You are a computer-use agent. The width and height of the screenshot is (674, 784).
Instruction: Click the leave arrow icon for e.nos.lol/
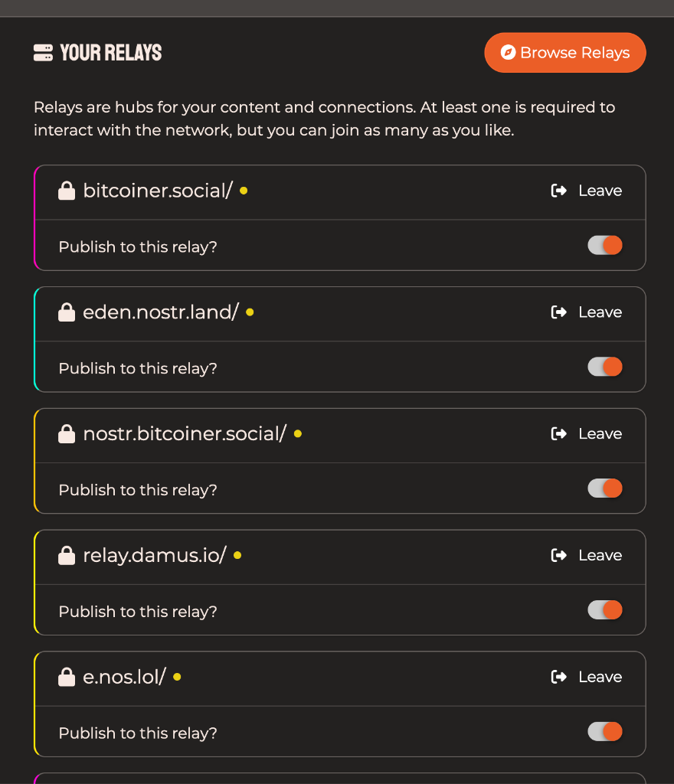pyautogui.click(x=559, y=677)
